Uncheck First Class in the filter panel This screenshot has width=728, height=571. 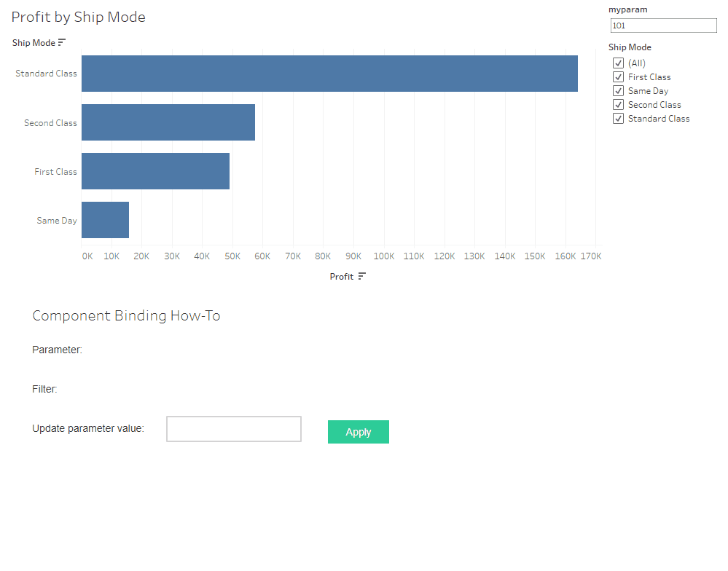click(618, 76)
